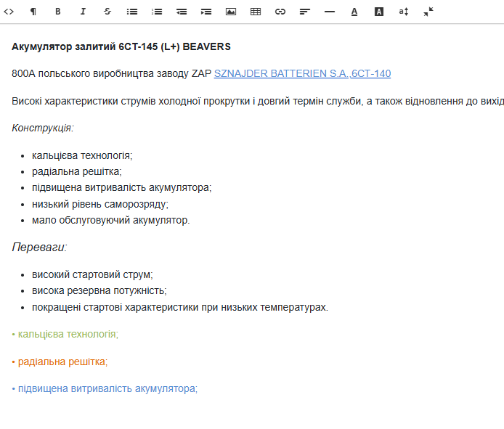Open the font size dropdown
This screenshot has width=504, height=429.
click(x=404, y=12)
